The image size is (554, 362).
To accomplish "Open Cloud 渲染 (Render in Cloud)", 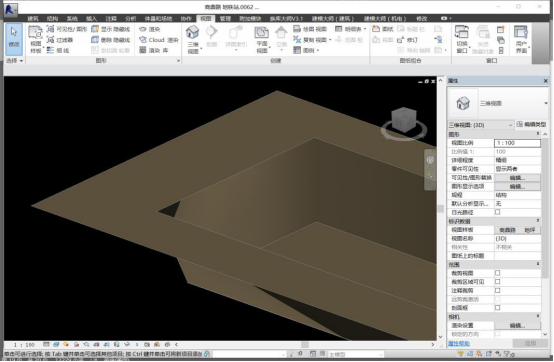I will click(x=159, y=40).
